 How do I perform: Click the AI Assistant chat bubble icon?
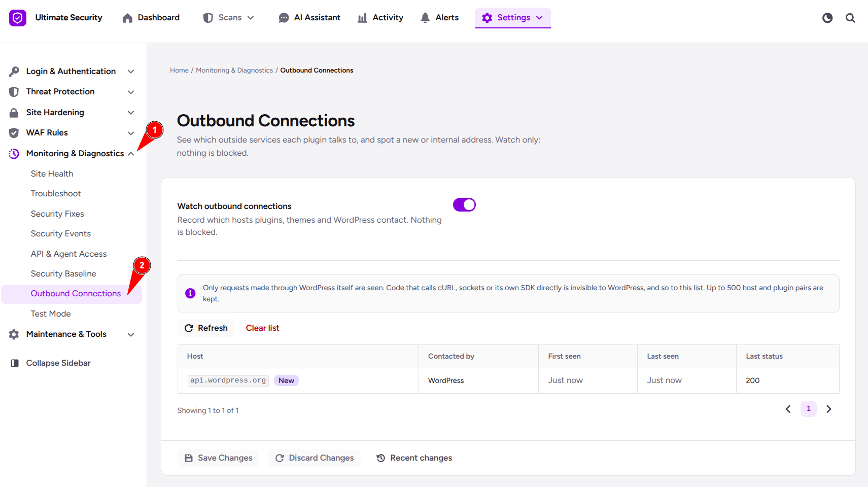tap(284, 18)
